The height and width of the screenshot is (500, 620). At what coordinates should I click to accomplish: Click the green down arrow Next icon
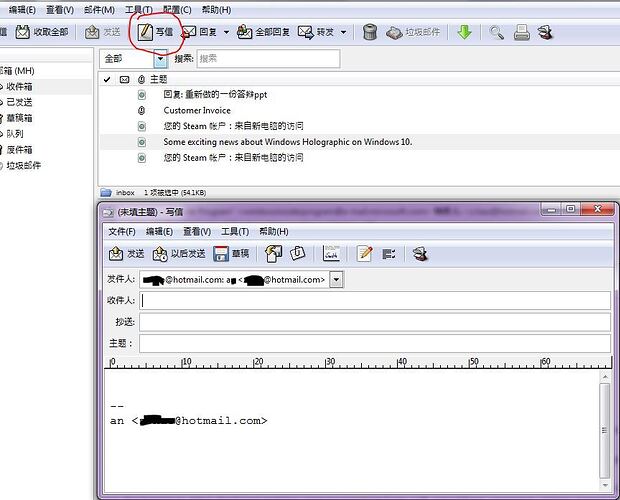(x=464, y=32)
